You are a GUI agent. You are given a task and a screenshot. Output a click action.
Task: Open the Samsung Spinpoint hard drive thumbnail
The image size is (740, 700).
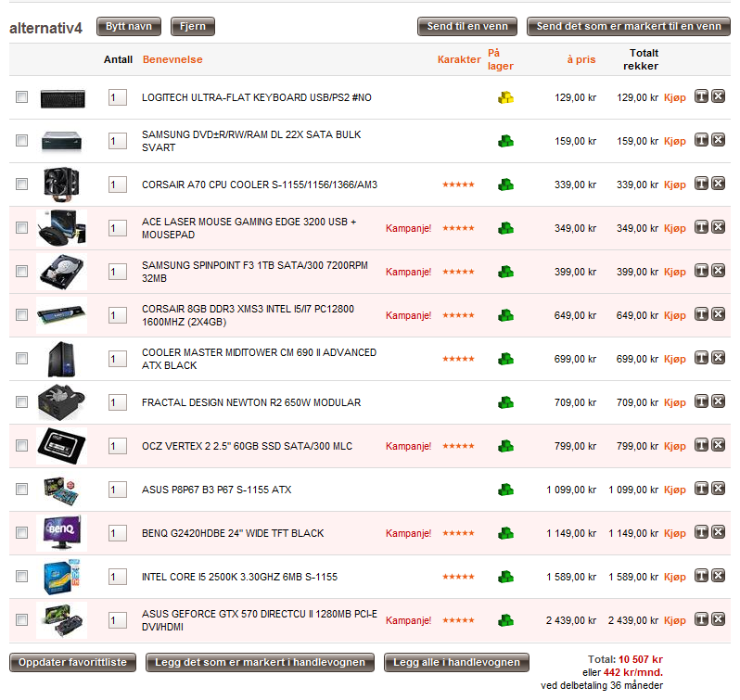[x=62, y=272]
